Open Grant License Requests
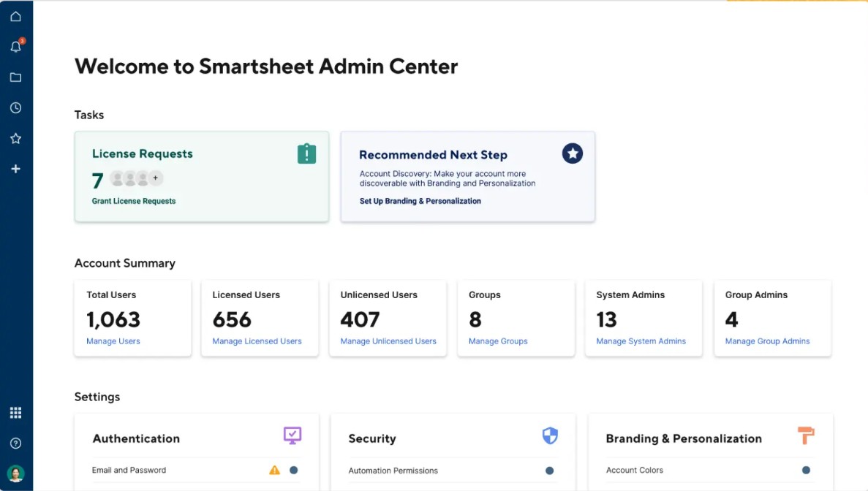Image resolution: width=868 pixels, height=491 pixels. [x=132, y=200]
